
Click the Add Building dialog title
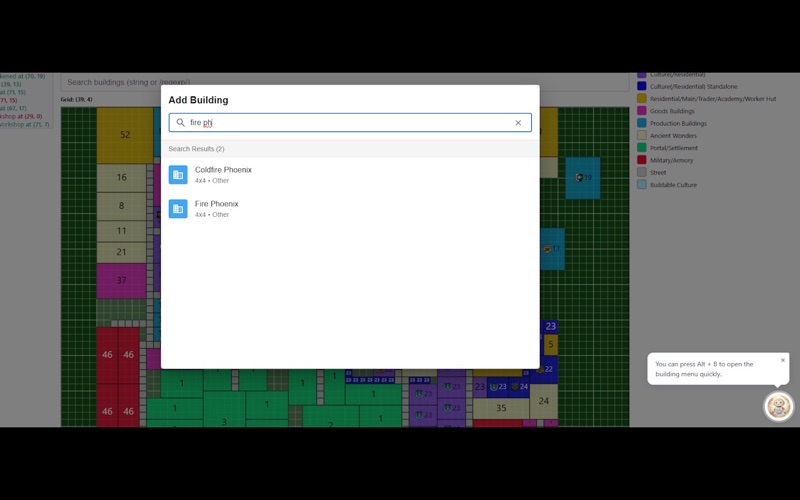[x=198, y=100]
